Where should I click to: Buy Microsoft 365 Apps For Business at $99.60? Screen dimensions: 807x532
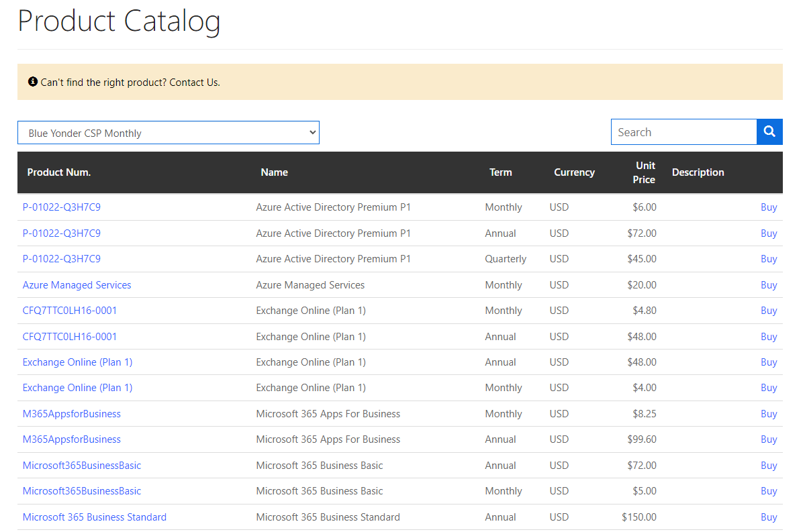click(x=768, y=439)
